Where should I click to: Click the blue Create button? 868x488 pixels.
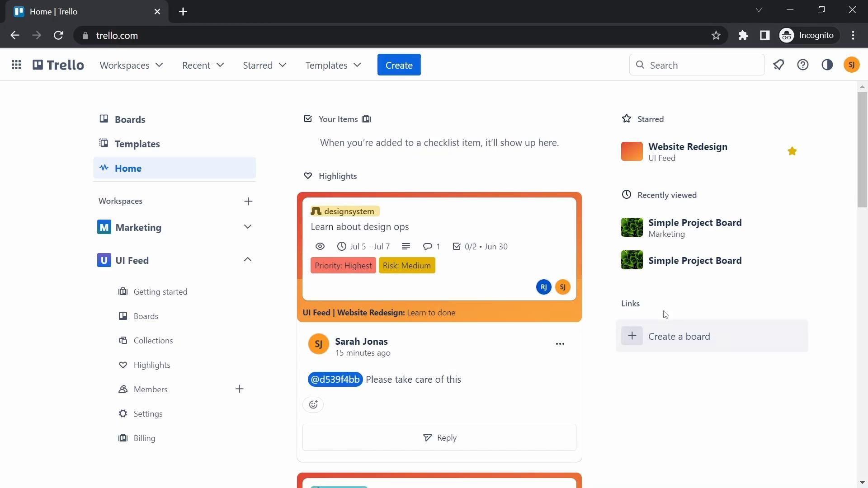(399, 65)
